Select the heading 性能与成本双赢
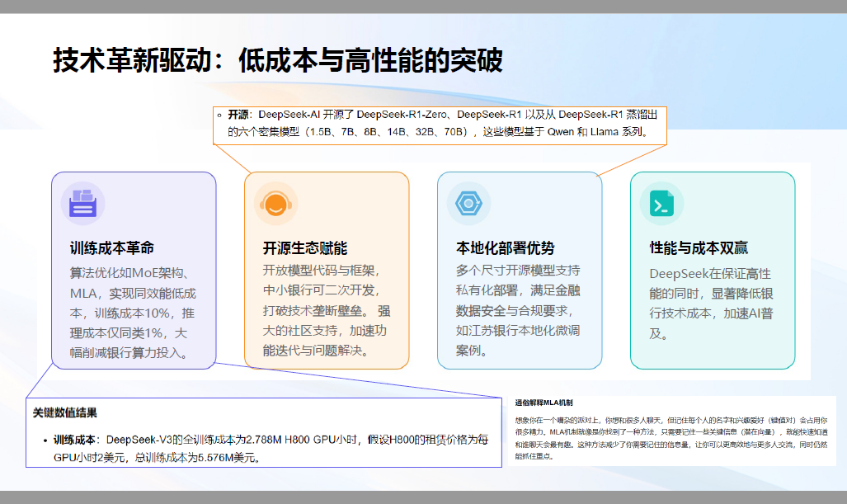 (x=699, y=248)
